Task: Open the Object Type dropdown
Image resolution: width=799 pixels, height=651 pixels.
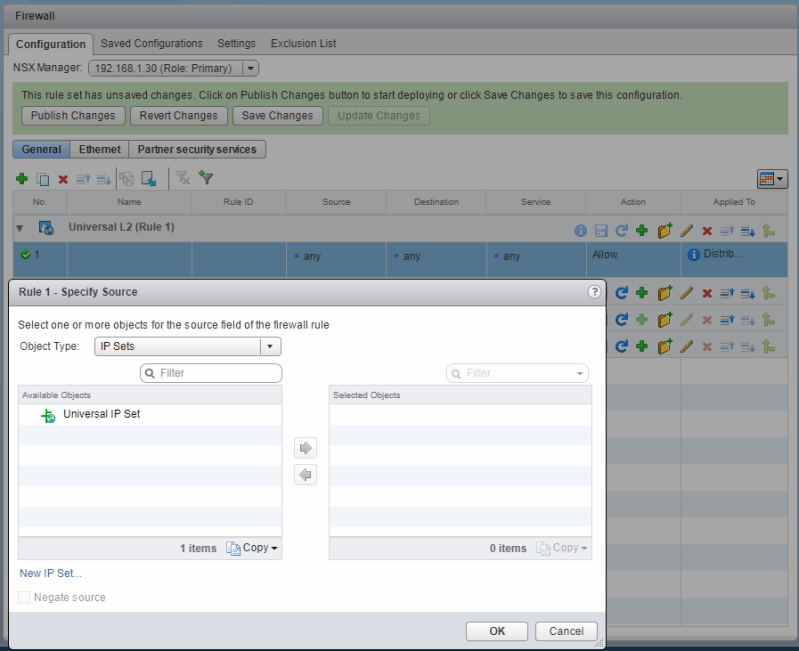Action: 270,347
